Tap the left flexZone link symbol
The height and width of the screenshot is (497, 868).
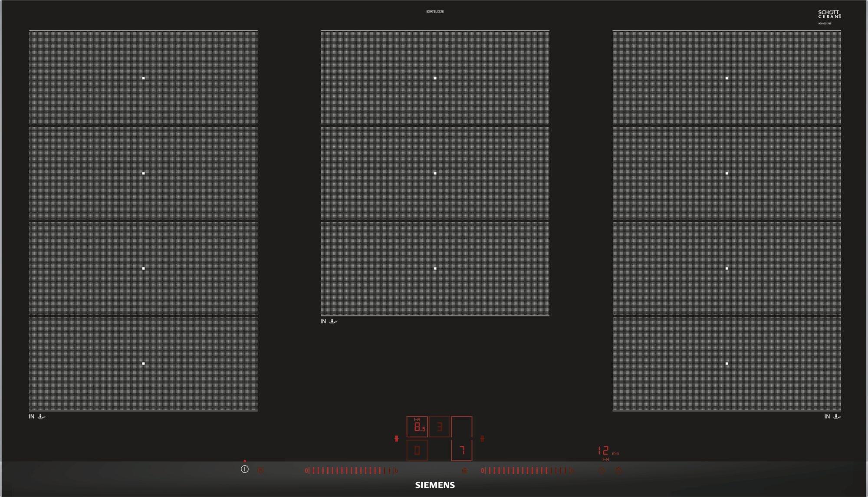click(396, 439)
